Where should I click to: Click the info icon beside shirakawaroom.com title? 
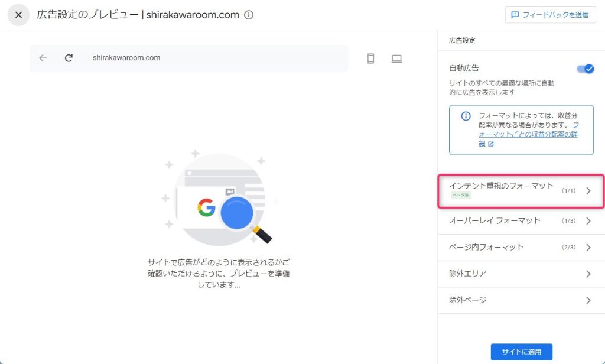pos(249,15)
